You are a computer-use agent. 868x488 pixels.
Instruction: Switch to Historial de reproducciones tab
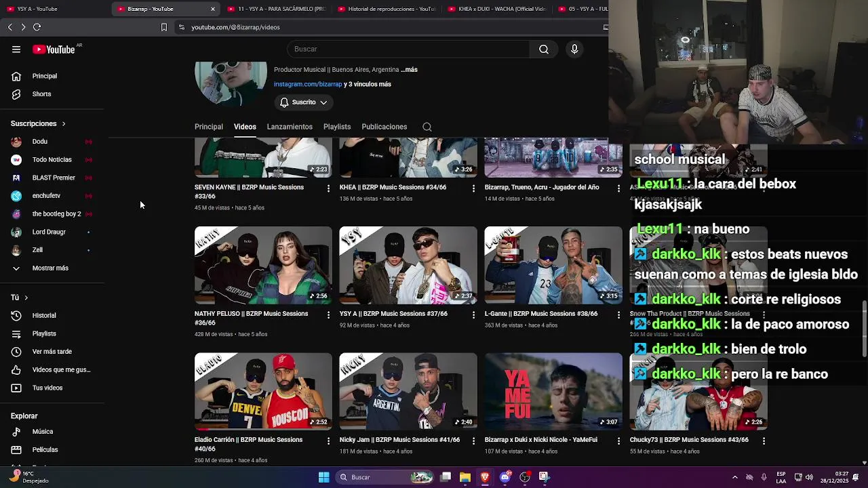[x=387, y=9]
